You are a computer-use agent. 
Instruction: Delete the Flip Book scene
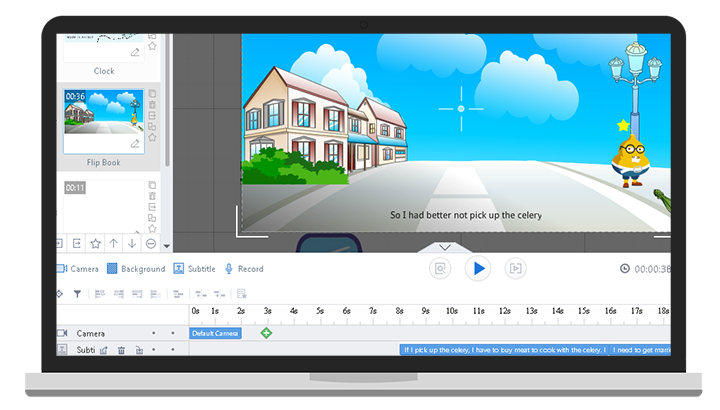pyautogui.click(x=152, y=105)
